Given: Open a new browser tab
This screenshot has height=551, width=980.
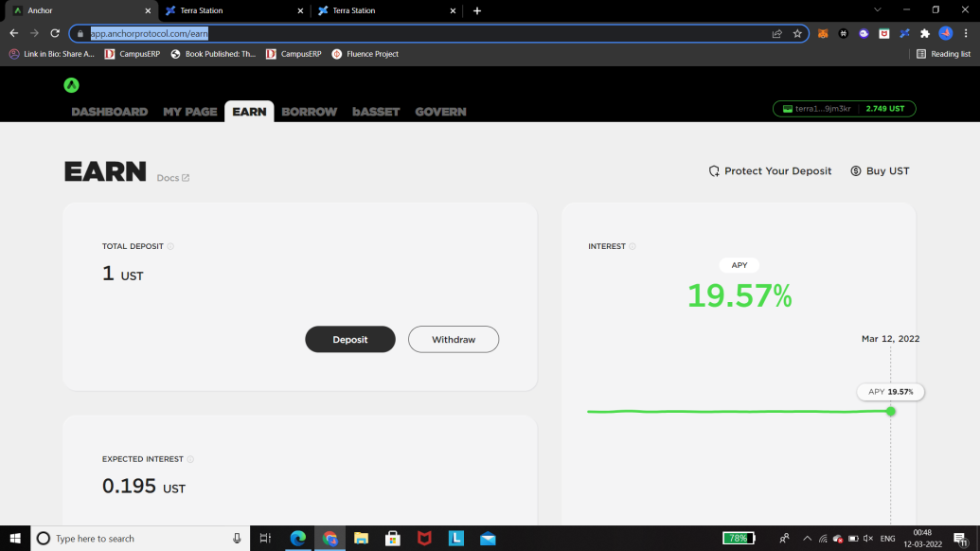Looking at the screenshot, I should click(477, 10).
